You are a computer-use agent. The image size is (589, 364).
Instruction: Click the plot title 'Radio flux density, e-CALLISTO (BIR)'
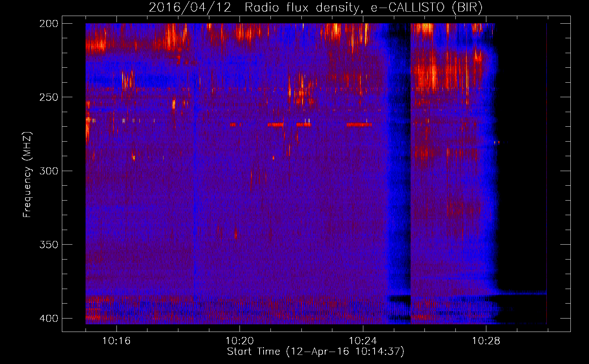click(x=363, y=8)
